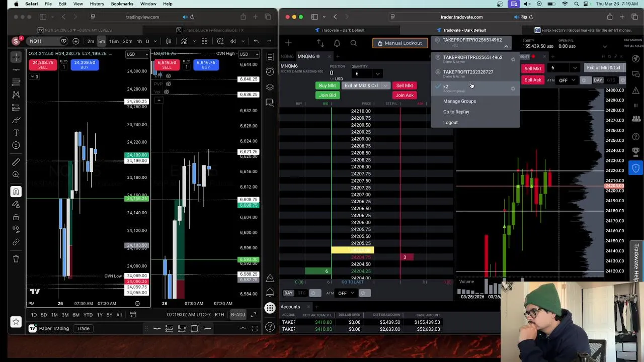Activate the magnet mode tool
This screenshot has width=644, height=362.
pos(16,192)
